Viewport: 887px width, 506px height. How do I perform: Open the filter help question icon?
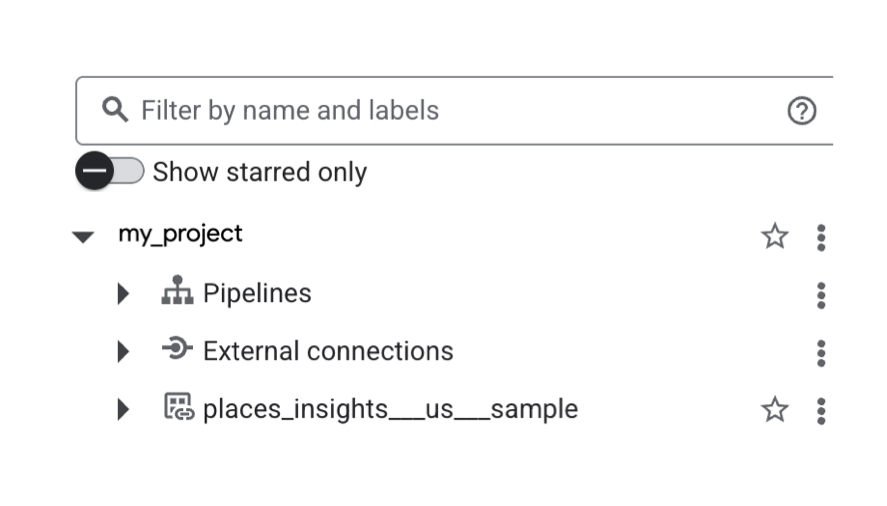tap(802, 111)
